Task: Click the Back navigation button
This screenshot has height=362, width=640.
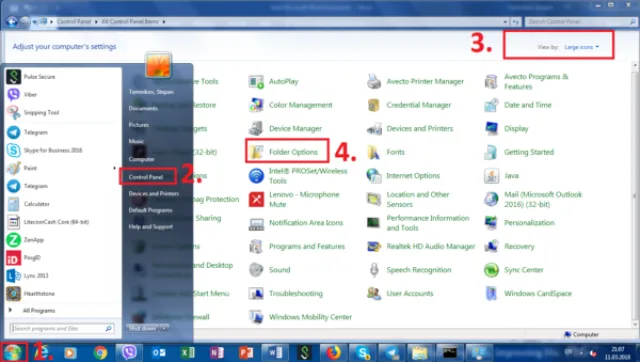Action: click(11, 22)
